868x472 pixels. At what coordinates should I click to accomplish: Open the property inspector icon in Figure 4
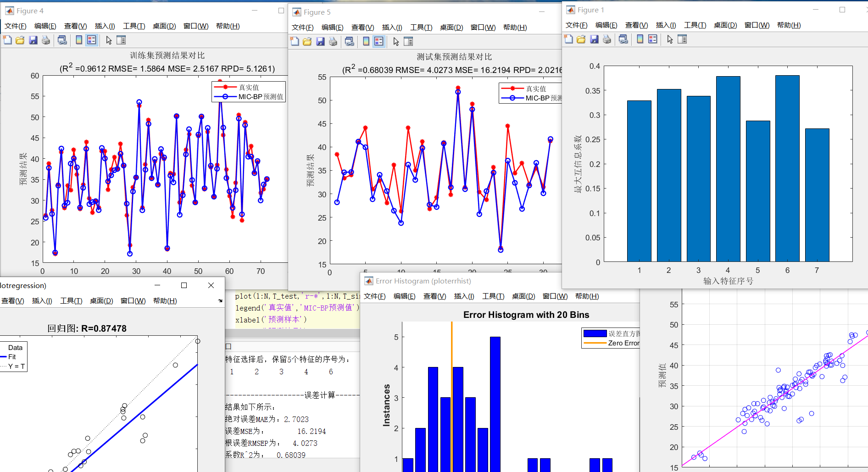coord(121,40)
